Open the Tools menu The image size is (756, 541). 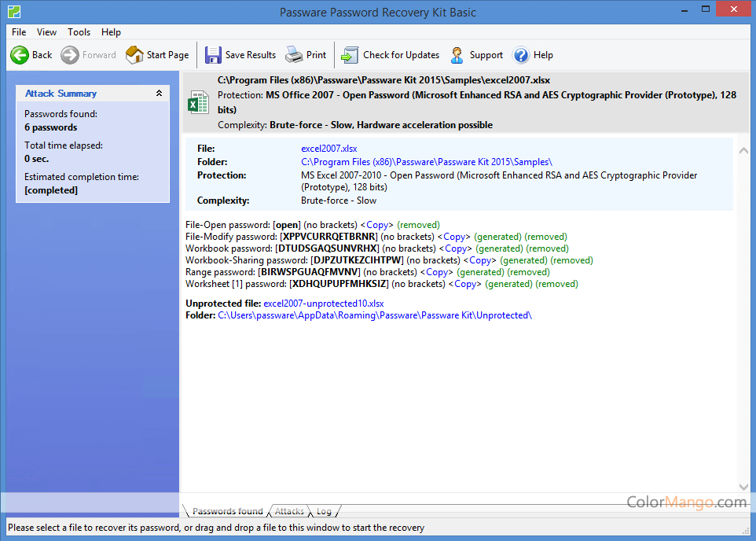coord(79,32)
